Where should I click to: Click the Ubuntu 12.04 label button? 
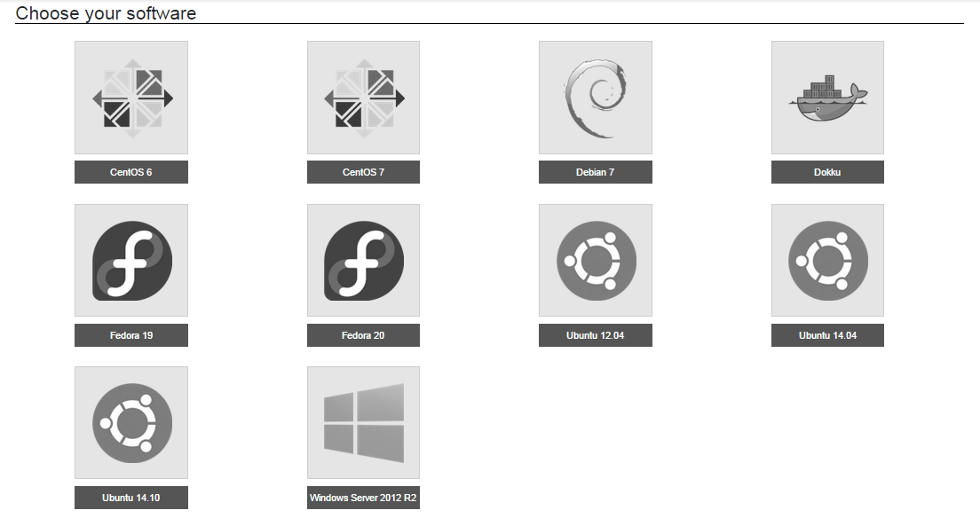(596, 335)
